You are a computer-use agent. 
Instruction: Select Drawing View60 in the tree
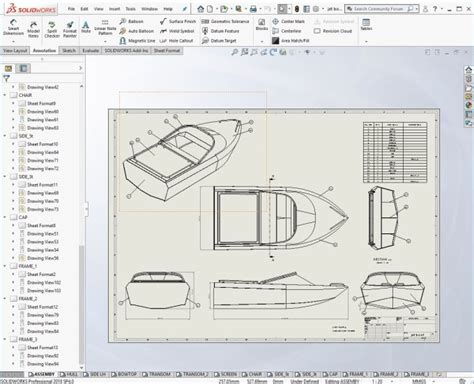tap(39, 111)
